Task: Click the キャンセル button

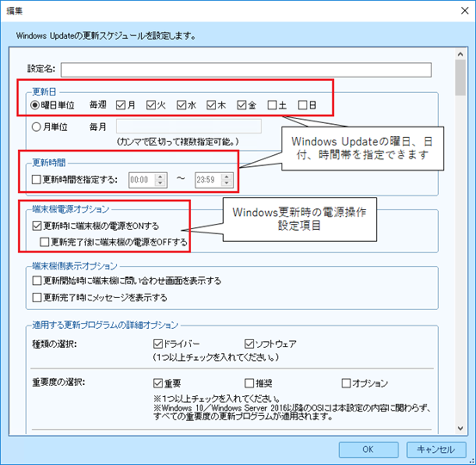Action: 436,449
